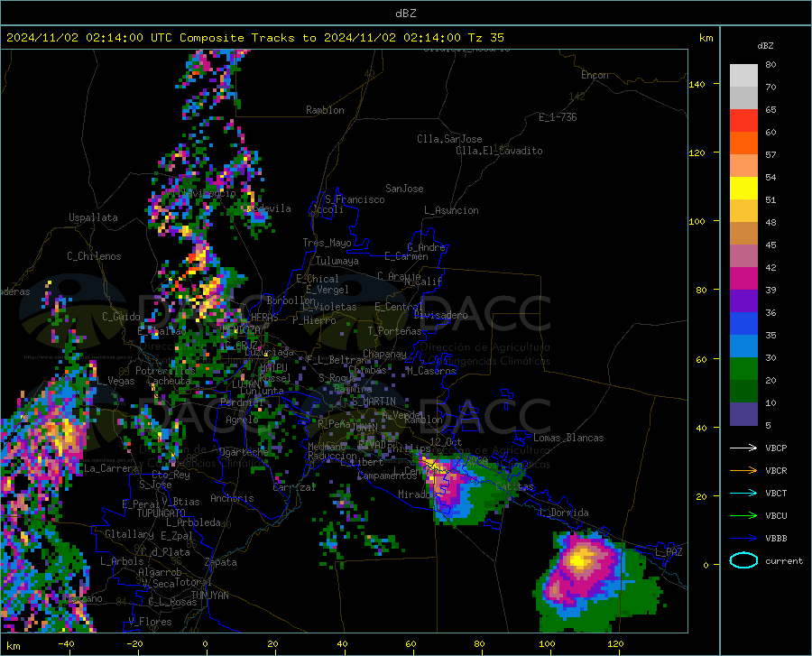Click the Ramblon label near the top
The image size is (812, 656).
325,110
